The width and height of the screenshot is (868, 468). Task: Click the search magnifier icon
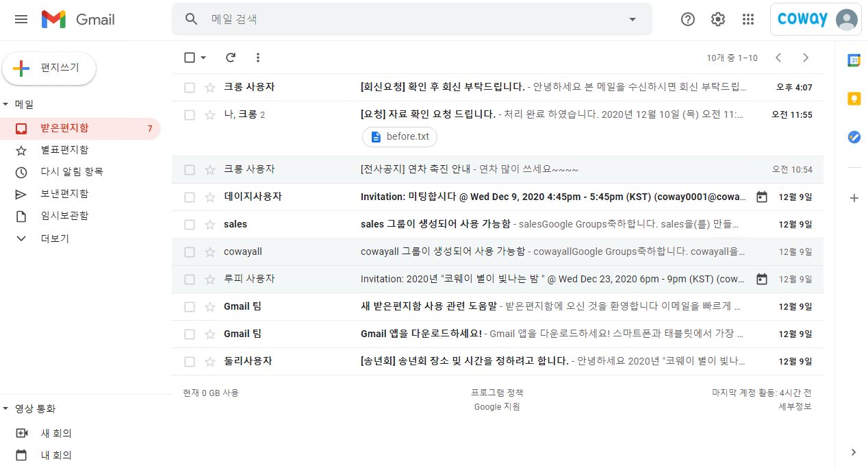[192, 19]
